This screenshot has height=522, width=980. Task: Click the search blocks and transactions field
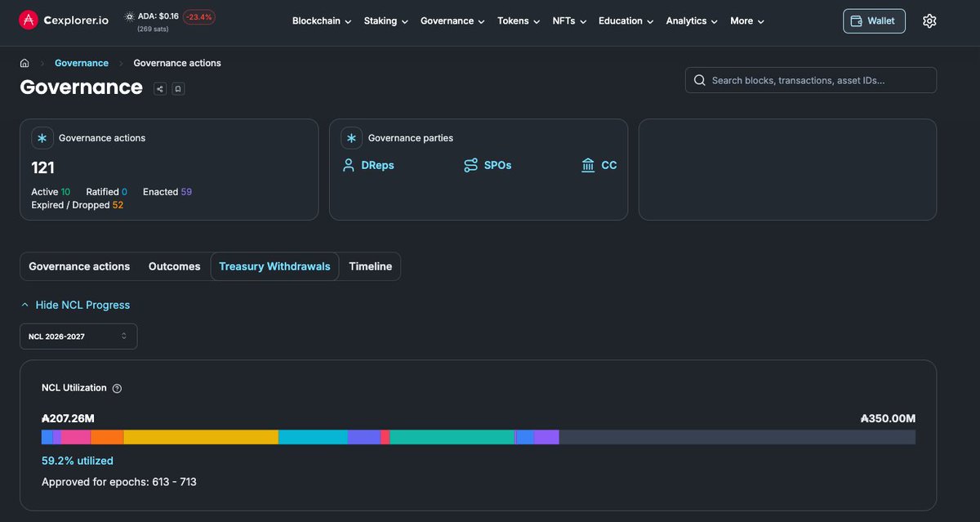pyautogui.click(x=811, y=80)
